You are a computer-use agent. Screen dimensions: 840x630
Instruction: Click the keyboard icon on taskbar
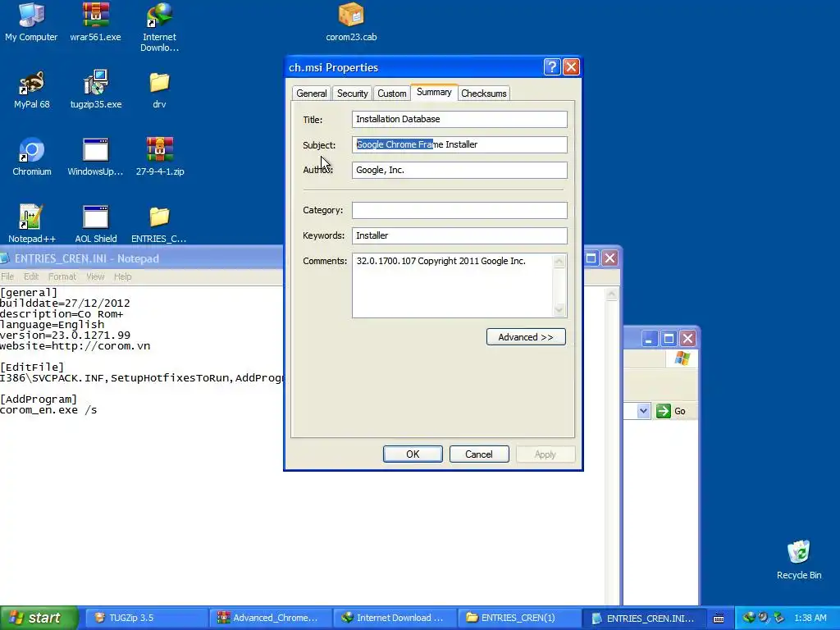click(x=719, y=619)
